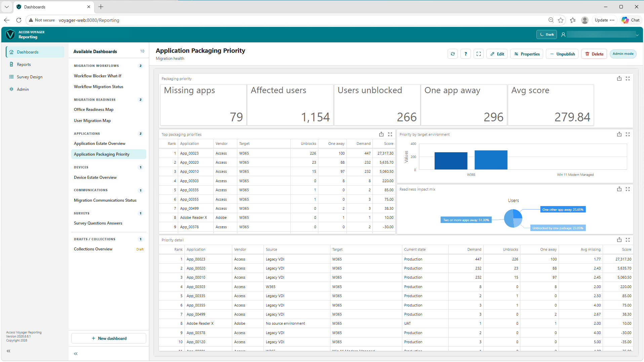Viewport: 644px width, 362px height.
Task: Export the Priority detail table
Action: pos(619,240)
